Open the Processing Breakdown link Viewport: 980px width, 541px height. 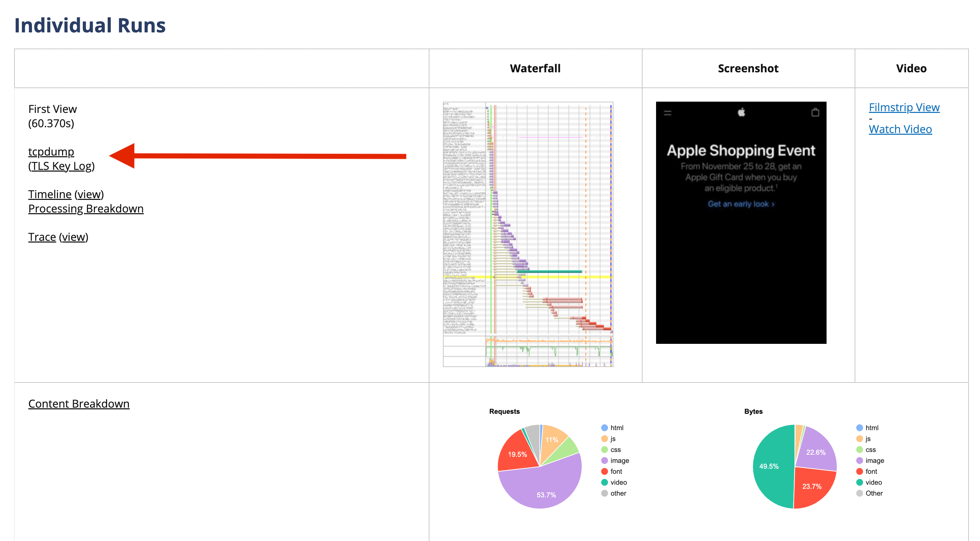pyautogui.click(x=86, y=208)
